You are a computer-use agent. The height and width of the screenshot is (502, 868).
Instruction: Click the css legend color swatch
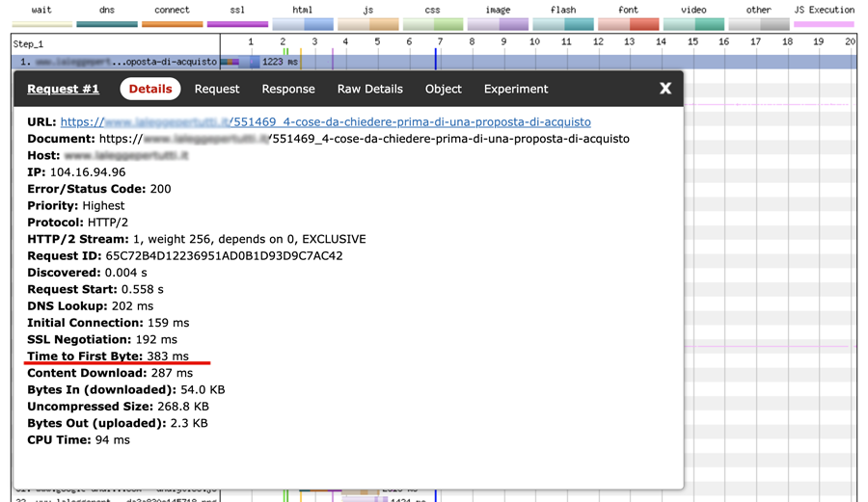coord(433,24)
